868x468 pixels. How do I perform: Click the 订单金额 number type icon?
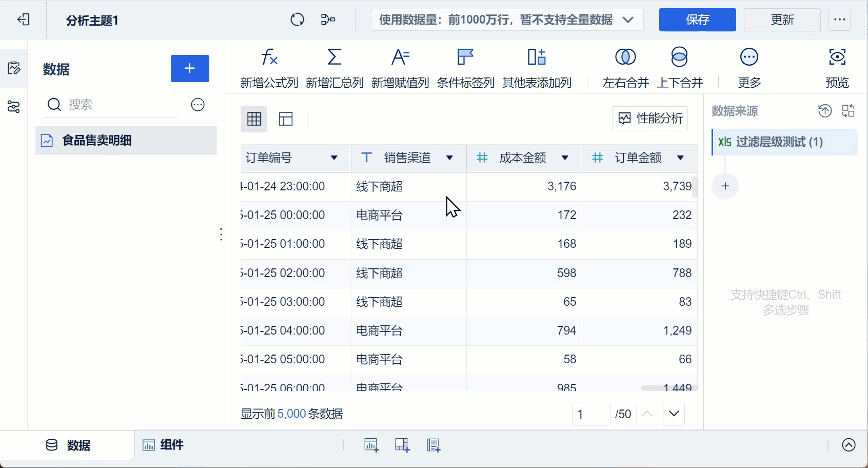597,158
